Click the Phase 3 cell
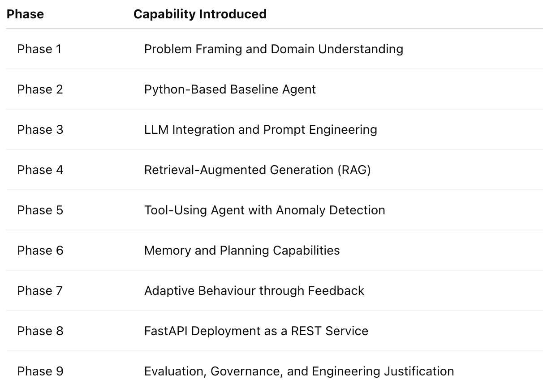This screenshot has width=543, height=392. point(40,130)
